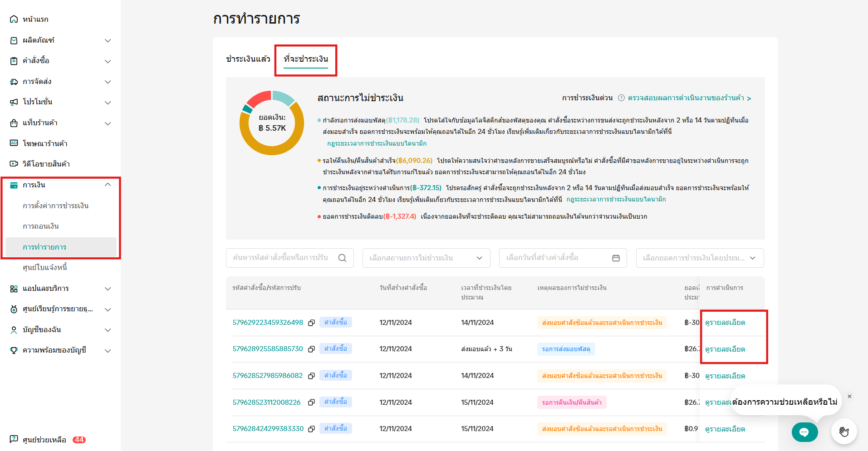
Task: Click ดูรายละเอียด for order 579628925585885730
Action: [x=725, y=349]
